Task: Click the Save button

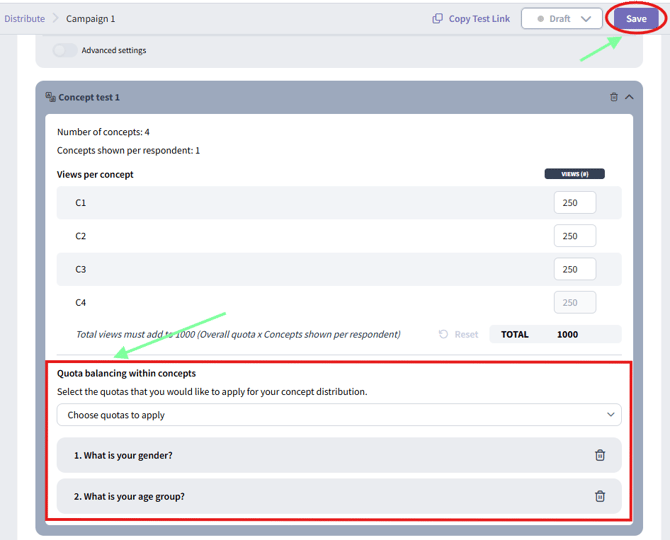Action: 636,19
